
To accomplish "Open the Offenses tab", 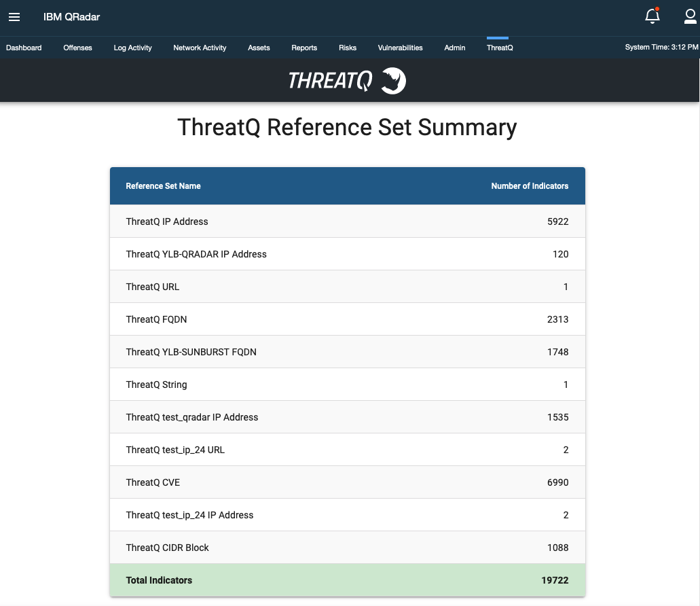I will coord(77,48).
